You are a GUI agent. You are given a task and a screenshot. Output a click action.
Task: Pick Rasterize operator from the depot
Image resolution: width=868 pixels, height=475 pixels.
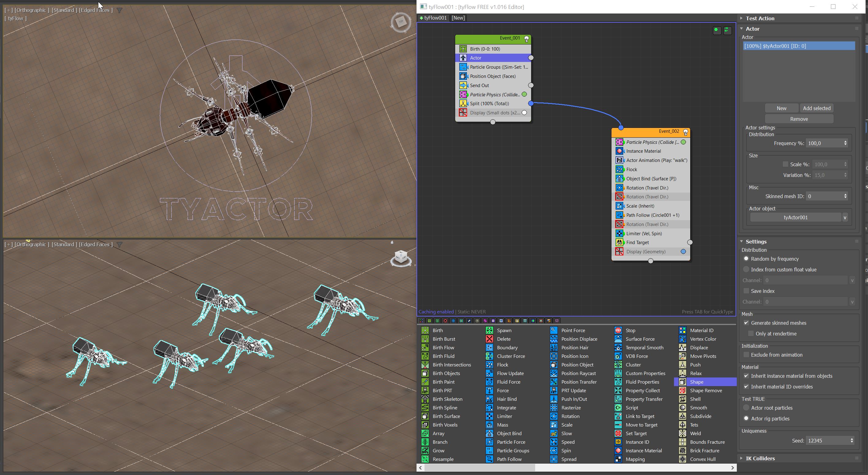point(571,408)
